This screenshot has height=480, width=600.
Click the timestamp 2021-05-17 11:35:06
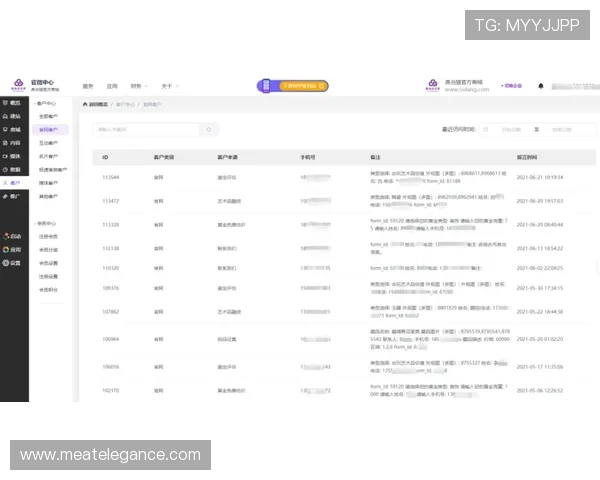(540, 367)
